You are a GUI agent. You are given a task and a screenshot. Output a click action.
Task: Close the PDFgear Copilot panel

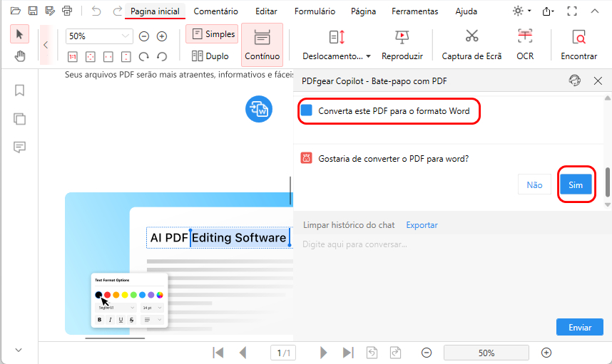[x=598, y=80]
